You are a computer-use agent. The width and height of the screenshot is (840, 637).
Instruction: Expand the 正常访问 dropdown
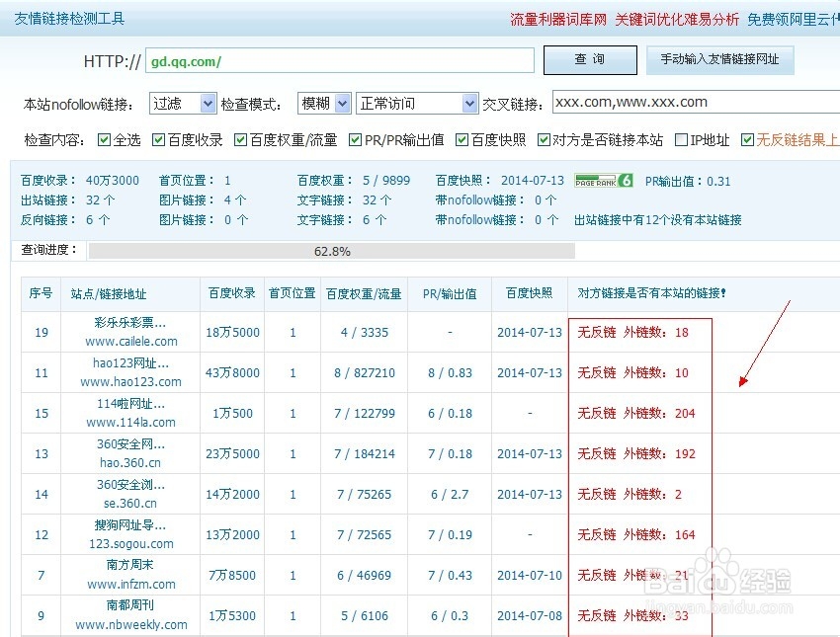417,103
